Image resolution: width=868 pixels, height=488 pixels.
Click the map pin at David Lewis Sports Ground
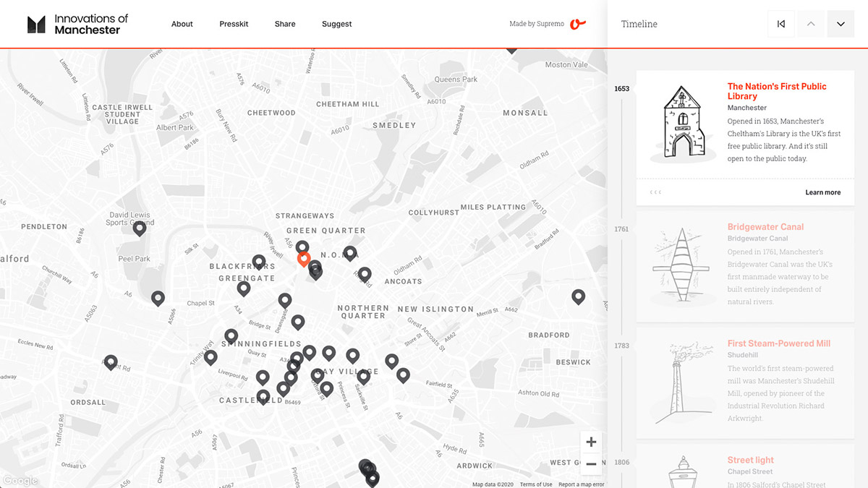coord(139,228)
